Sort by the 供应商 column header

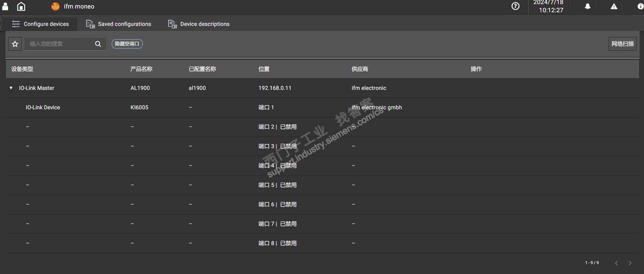click(x=360, y=69)
